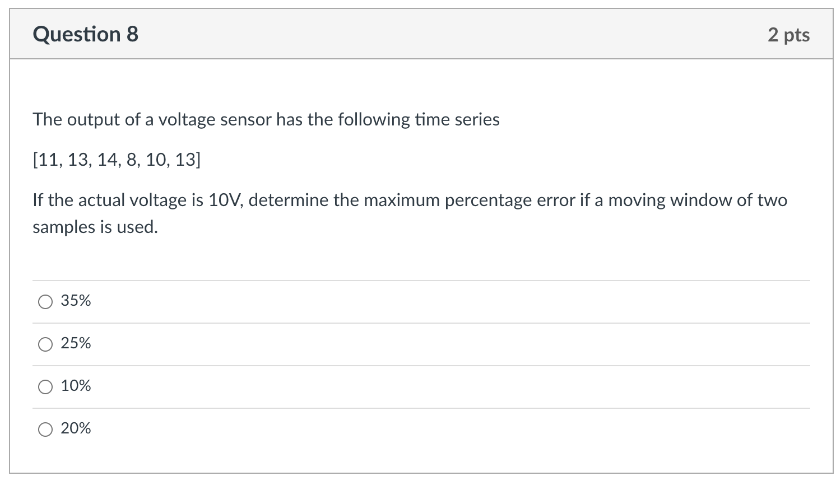Click the "10%" answer label text
This screenshot has width=836, height=504.
[76, 386]
